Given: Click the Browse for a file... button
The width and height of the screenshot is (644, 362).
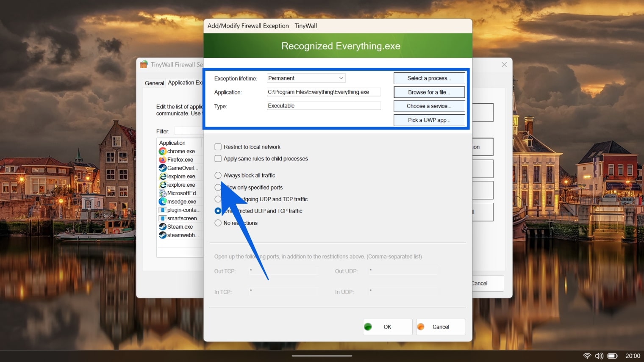Looking at the screenshot, I should click(429, 92).
